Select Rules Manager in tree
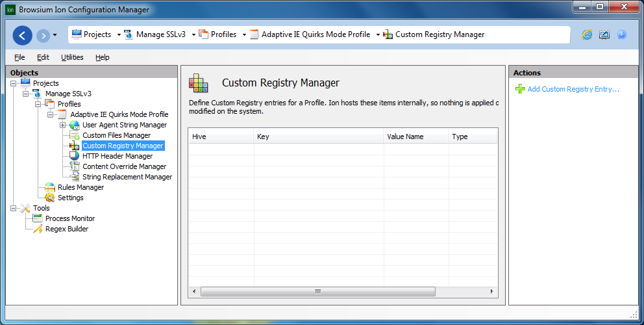 [81, 187]
